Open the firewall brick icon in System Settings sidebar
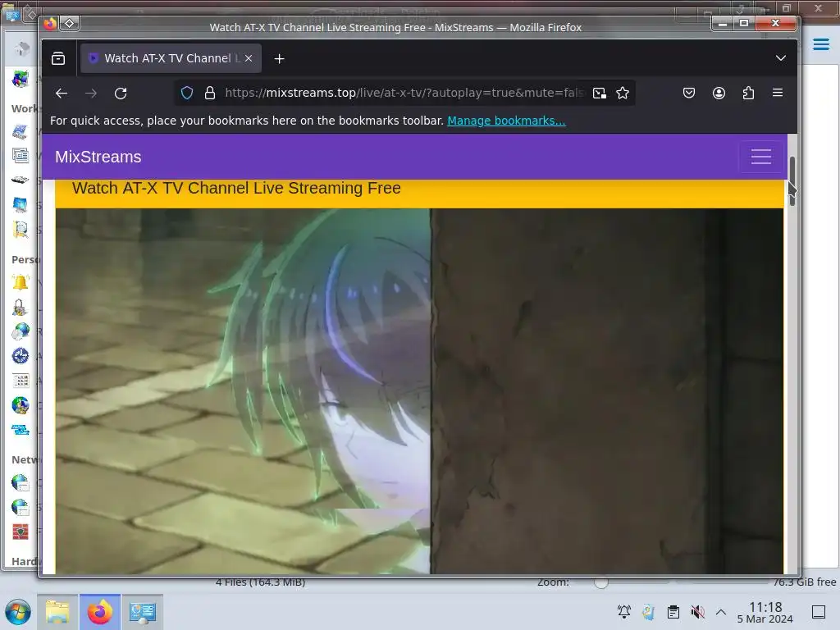This screenshot has height=630, width=840. [x=21, y=532]
